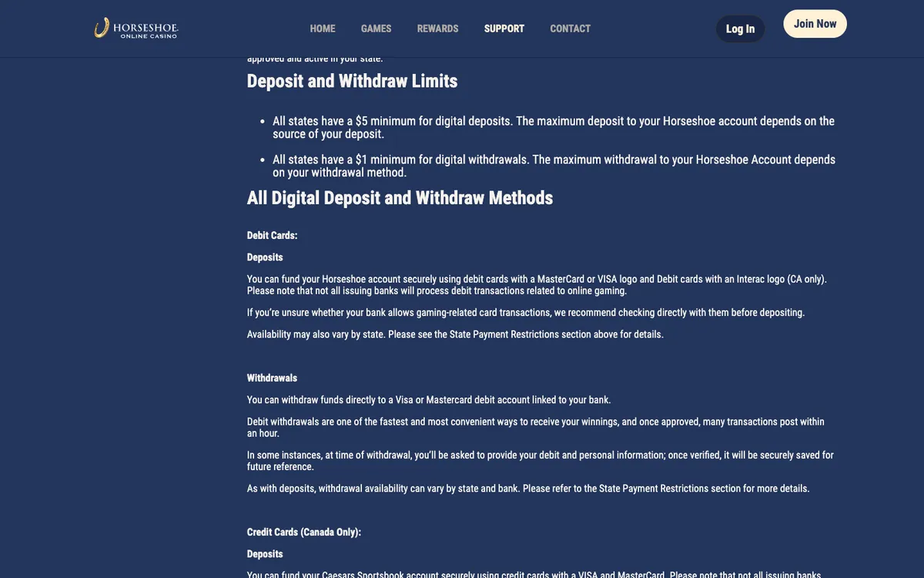Image resolution: width=924 pixels, height=578 pixels.
Task: Select the Debit Cards: label
Action: coord(272,236)
